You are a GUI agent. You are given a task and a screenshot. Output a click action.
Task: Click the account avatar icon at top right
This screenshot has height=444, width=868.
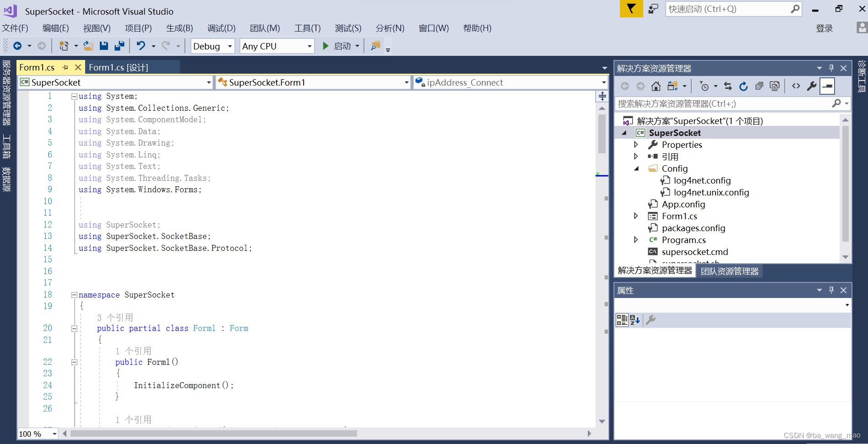click(862, 28)
